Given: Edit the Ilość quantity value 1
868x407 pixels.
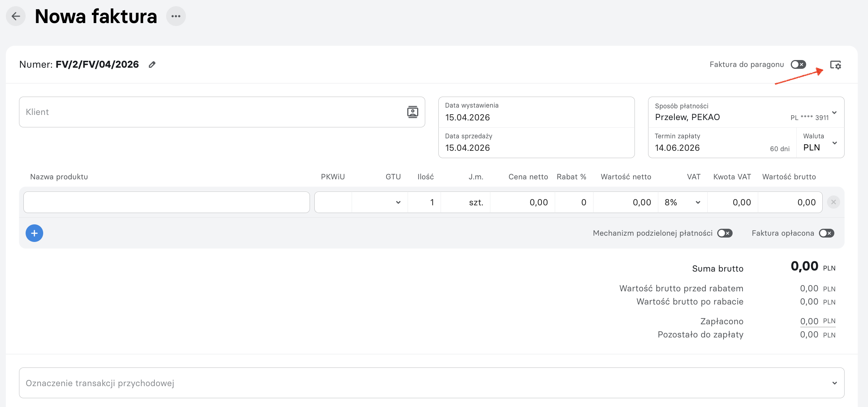Looking at the screenshot, I should [x=424, y=202].
